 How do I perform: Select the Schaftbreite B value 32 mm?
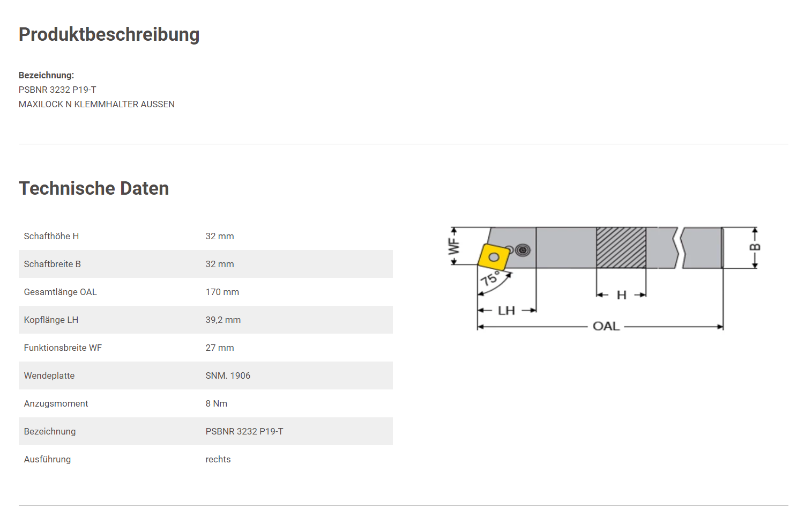(x=220, y=264)
